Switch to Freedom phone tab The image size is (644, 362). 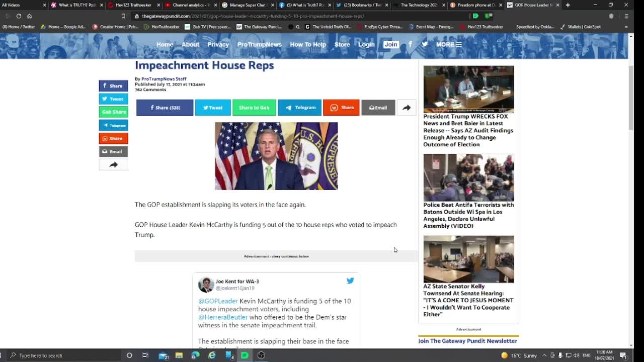tap(475, 5)
